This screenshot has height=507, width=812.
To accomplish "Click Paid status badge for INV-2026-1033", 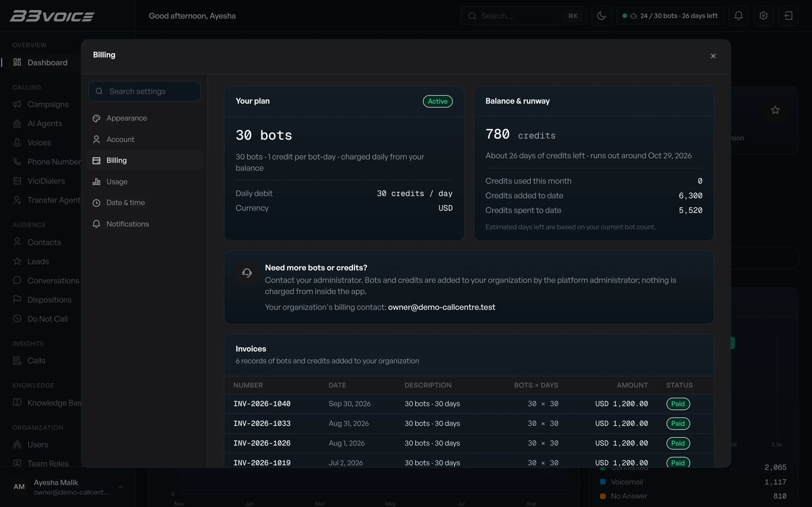I will pos(678,424).
